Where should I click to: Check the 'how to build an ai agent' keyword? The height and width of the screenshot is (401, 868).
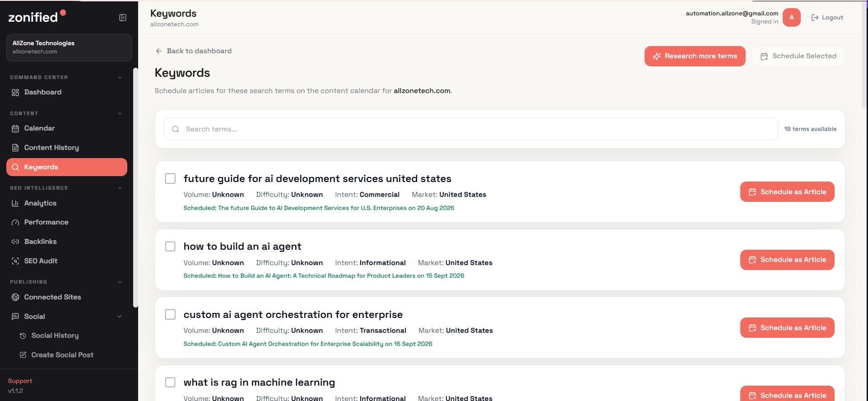coord(170,247)
